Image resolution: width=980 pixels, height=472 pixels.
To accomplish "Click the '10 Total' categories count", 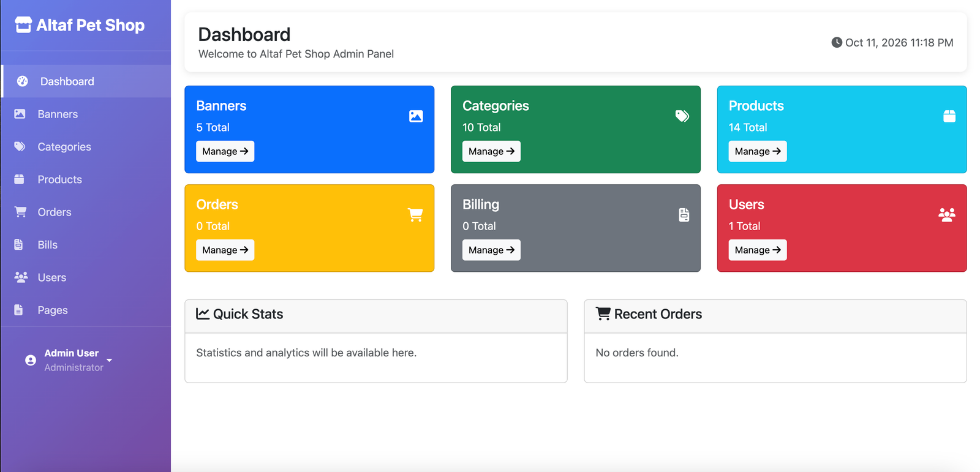I will click(x=481, y=127).
